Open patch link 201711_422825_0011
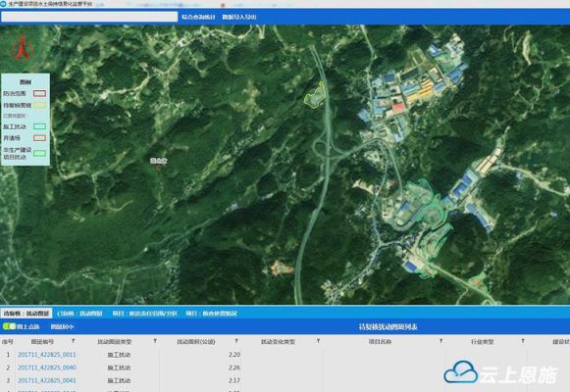The width and height of the screenshot is (570, 392). click(47, 354)
